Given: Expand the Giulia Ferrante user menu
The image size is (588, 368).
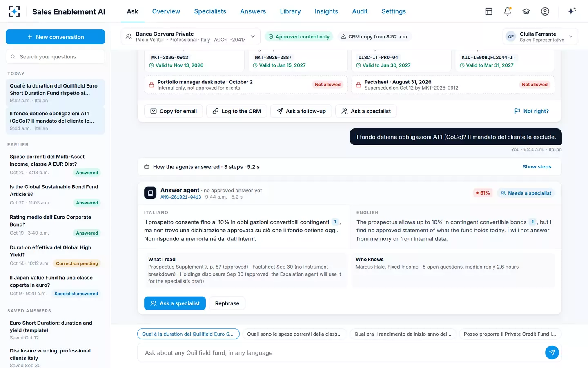Looking at the screenshot, I should (x=540, y=37).
